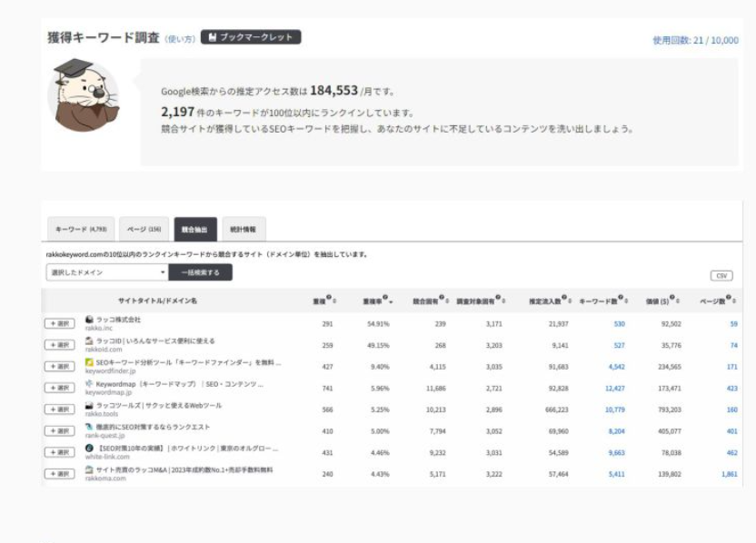Click the 獲得キーワード調査 page heading
The height and width of the screenshot is (543, 756).
click(x=104, y=37)
